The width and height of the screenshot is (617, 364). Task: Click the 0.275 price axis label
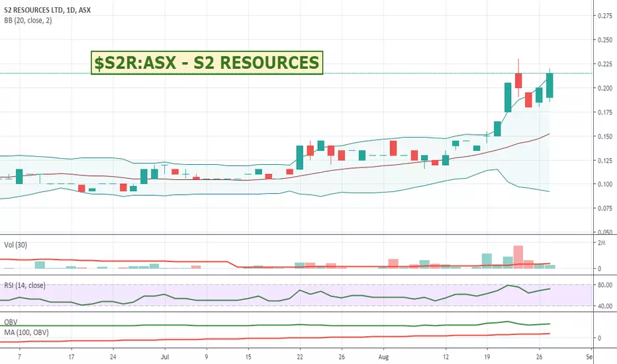pos(605,16)
